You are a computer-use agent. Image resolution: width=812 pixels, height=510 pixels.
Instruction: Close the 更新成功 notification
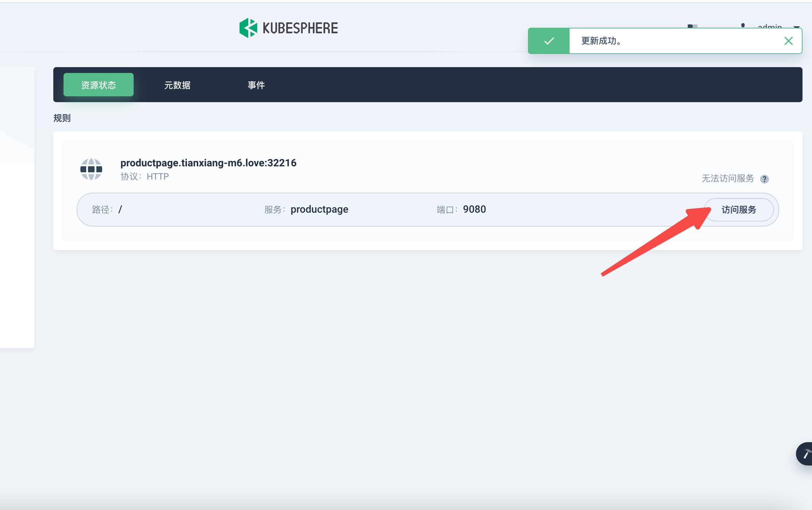pos(788,41)
